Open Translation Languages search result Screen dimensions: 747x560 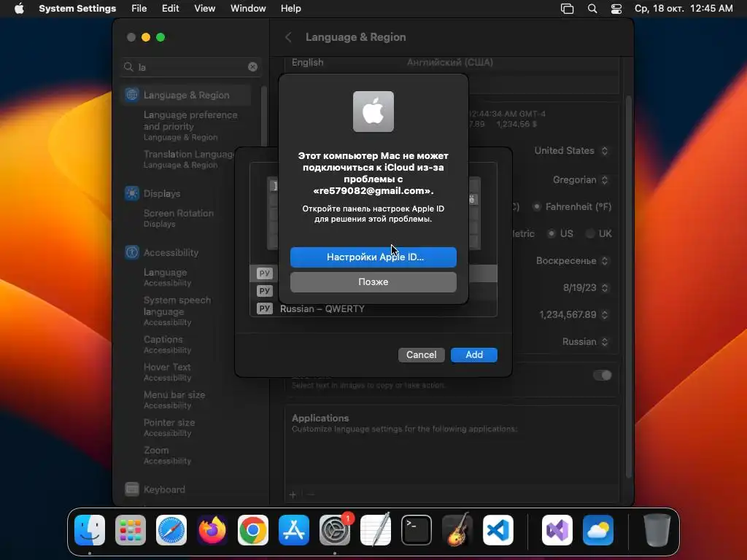coord(189,159)
